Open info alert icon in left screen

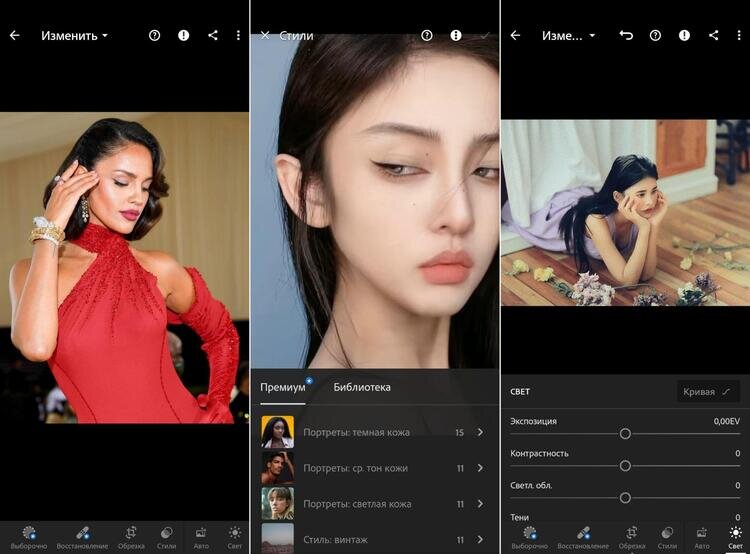tap(184, 35)
